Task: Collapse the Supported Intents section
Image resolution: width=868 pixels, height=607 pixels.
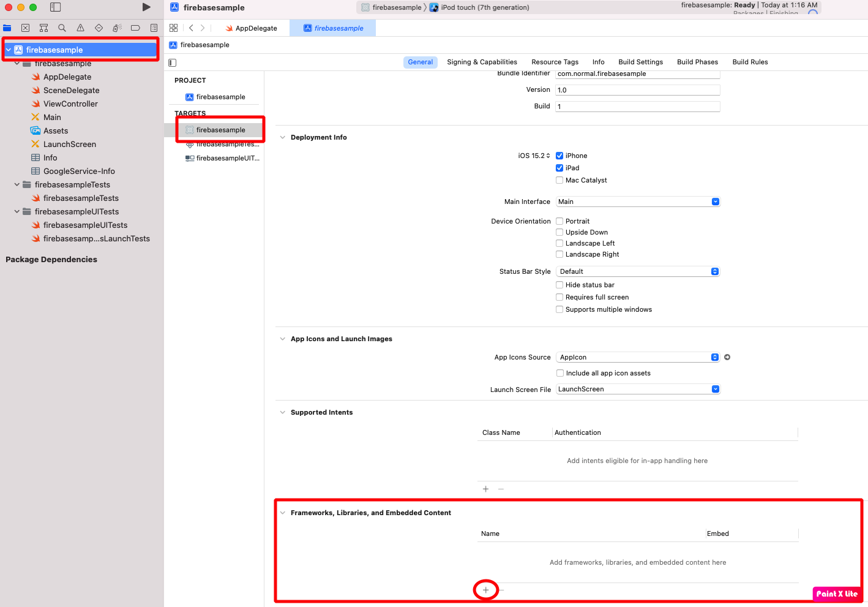Action: point(282,412)
